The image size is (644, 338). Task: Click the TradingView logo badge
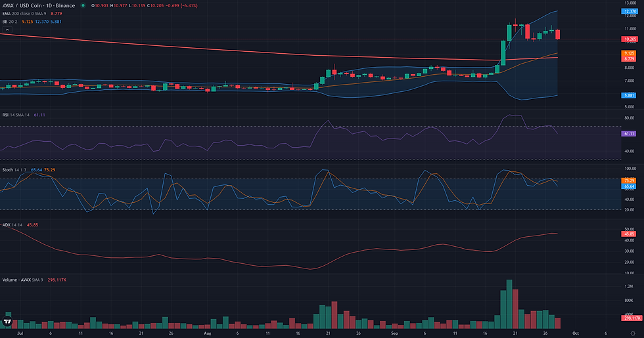coord(7,322)
